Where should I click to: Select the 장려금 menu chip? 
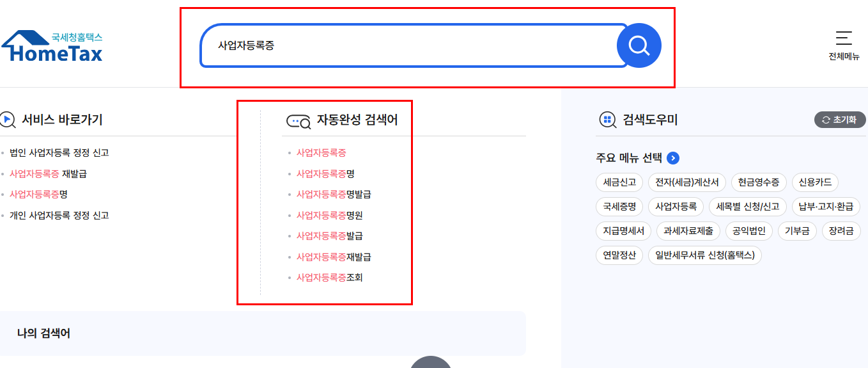(841, 231)
